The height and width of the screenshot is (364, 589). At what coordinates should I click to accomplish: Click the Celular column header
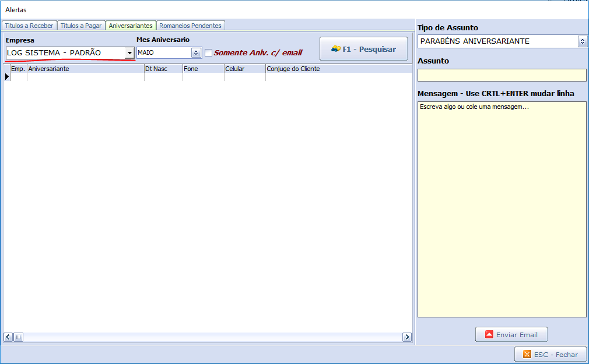[x=244, y=69]
